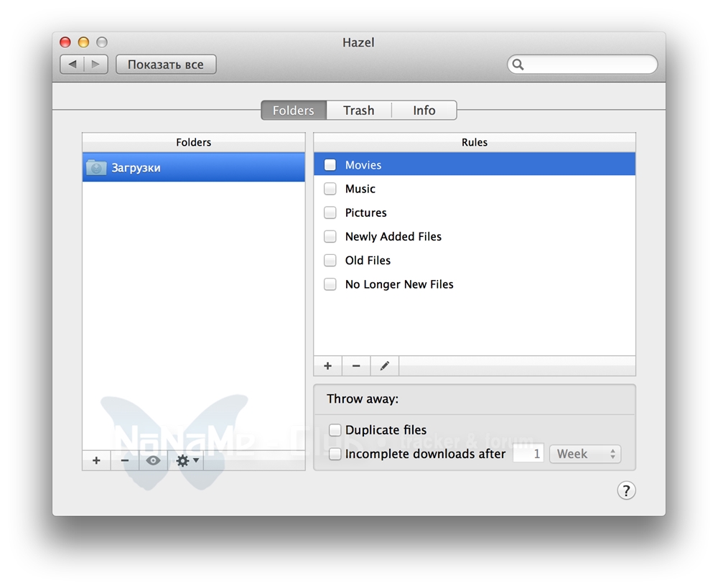Screen dimensions: 718x588
Task: Add a new folder with plus button
Action: pos(96,460)
